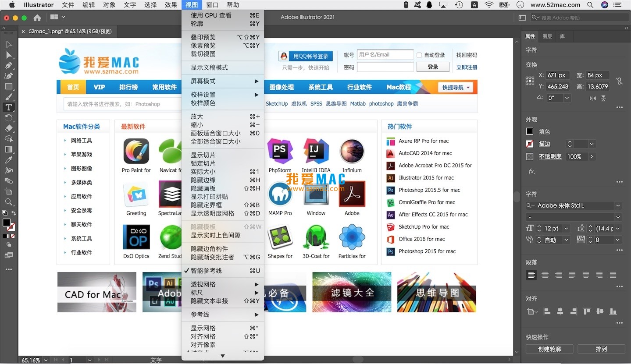Image resolution: width=631 pixels, height=364 pixels.
Task: Select the Direct Selection tool
Action: pos(9,55)
